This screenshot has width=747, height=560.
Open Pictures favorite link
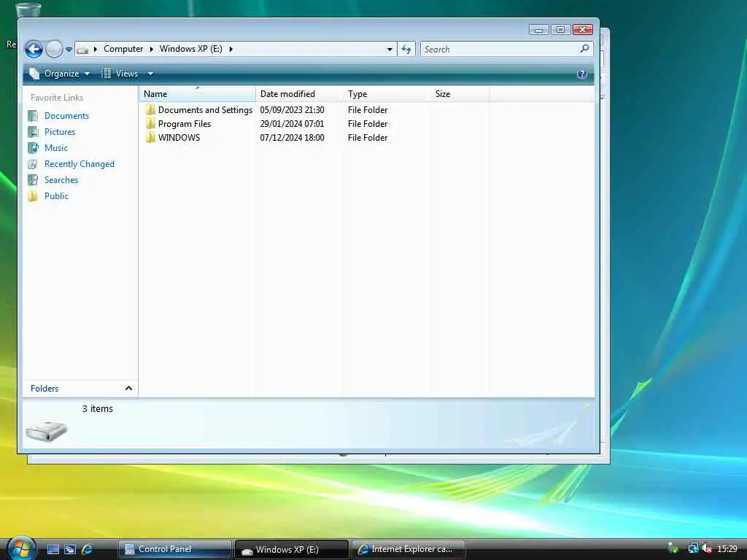point(60,131)
